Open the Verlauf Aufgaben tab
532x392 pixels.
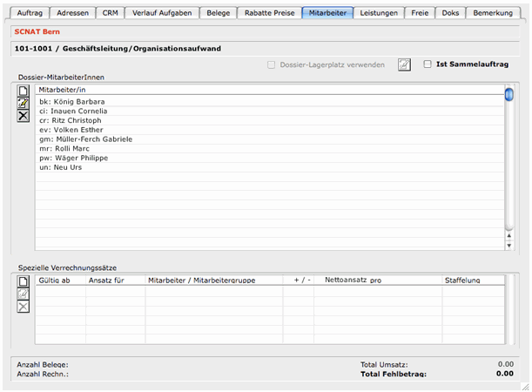tap(162, 13)
